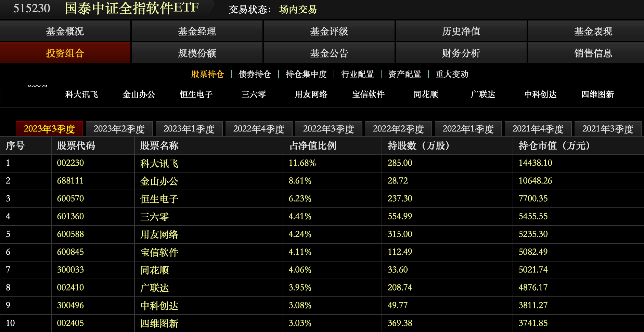Open stock code 002410
The width and height of the screenshot is (644, 332).
coord(70,288)
